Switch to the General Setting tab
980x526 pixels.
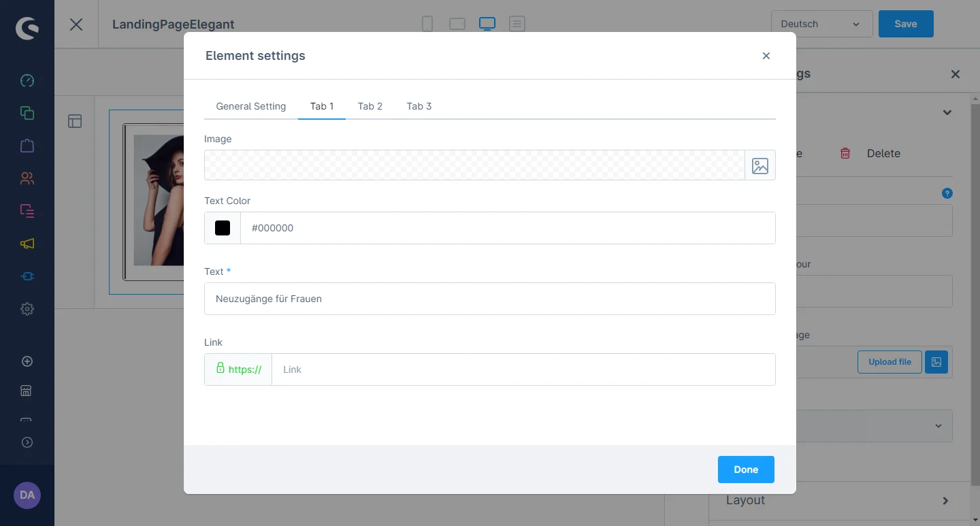[x=250, y=106]
